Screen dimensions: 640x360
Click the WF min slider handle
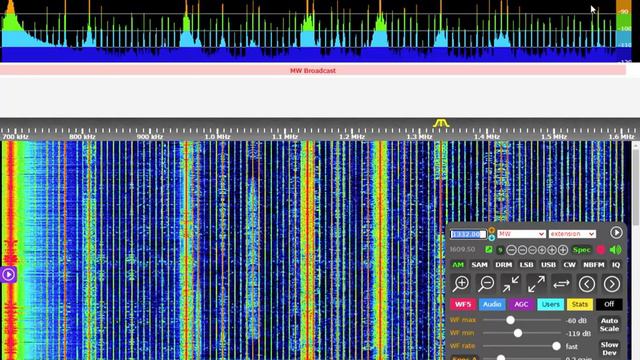518,333
